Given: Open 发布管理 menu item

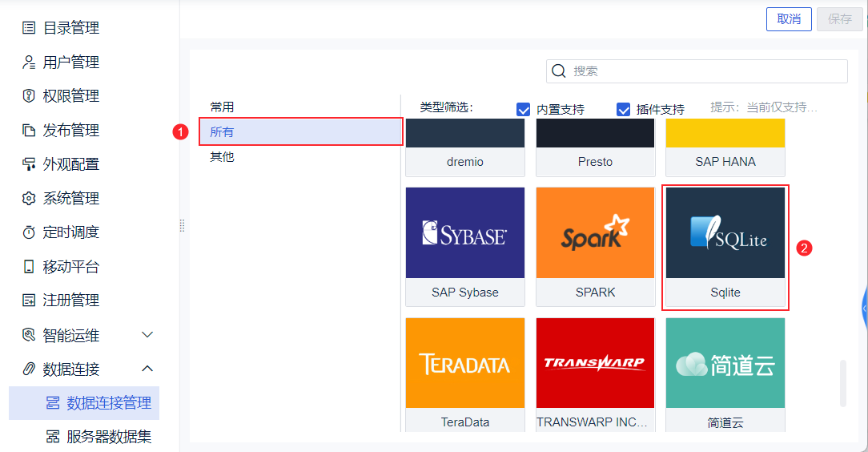Looking at the screenshot, I should (x=70, y=130).
